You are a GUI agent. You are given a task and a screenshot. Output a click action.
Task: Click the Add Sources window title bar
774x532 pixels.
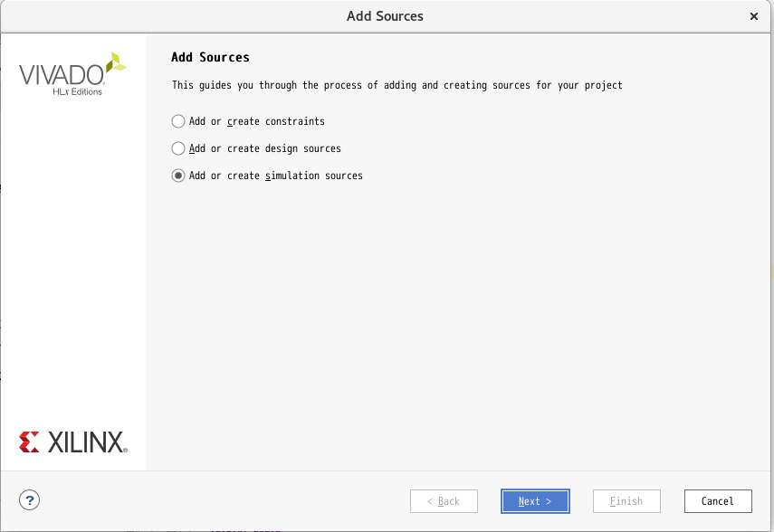pos(385,16)
